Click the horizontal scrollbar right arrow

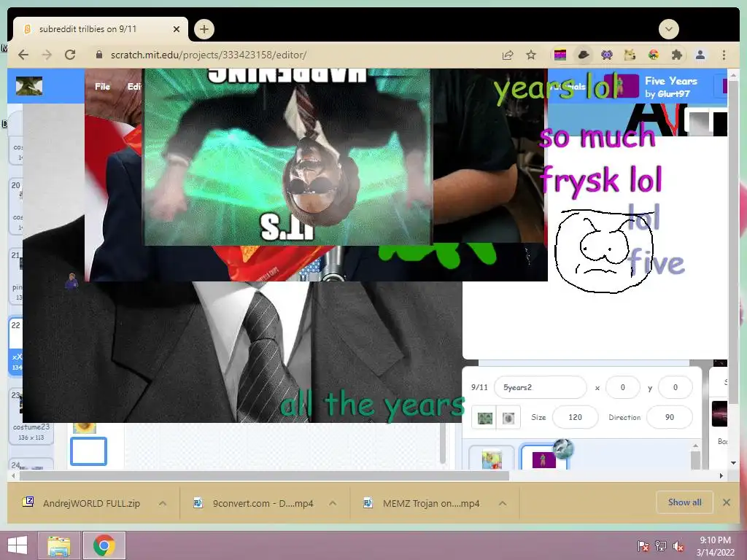[x=721, y=475]
